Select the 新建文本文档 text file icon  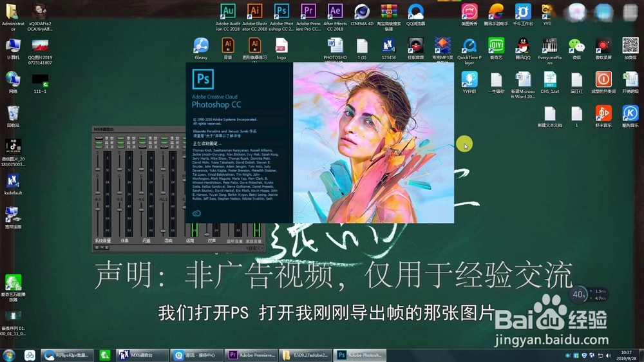549,116
